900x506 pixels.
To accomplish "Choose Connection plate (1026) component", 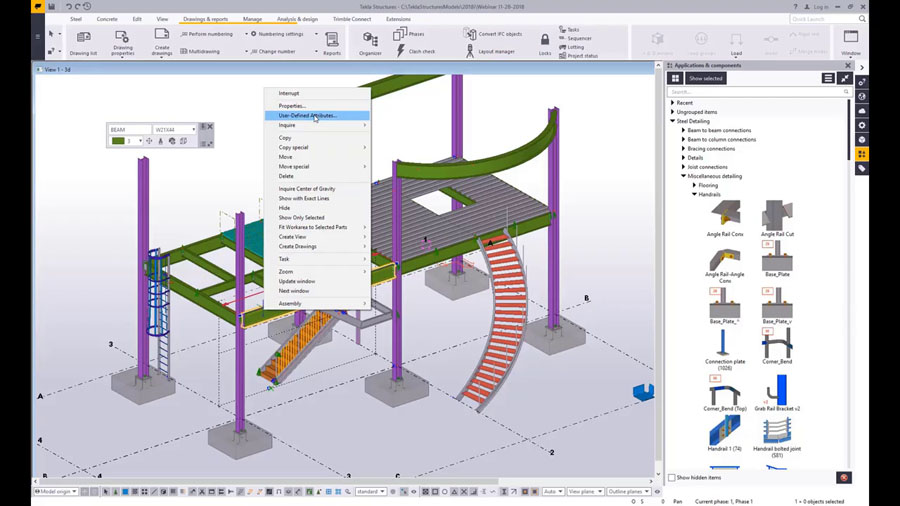I will click(725, 350).
